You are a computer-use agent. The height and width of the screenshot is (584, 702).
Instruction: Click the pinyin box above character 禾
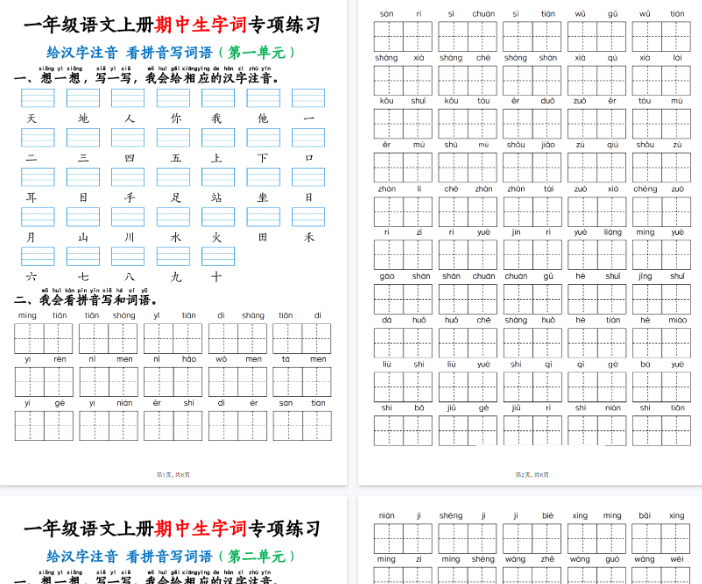pyautogui.click(x=308, y=217)
